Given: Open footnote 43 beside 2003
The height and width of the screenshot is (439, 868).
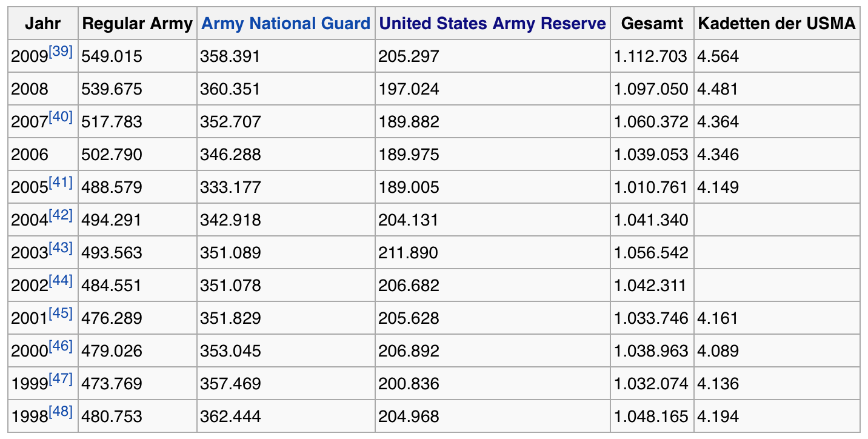Looking at the screenshot, I should click(x=61, y=249).
